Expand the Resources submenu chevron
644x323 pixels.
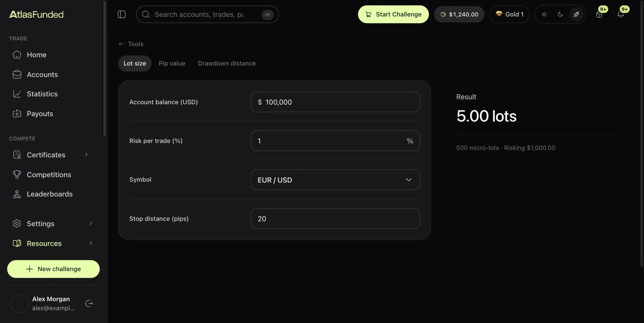(91, 243)
